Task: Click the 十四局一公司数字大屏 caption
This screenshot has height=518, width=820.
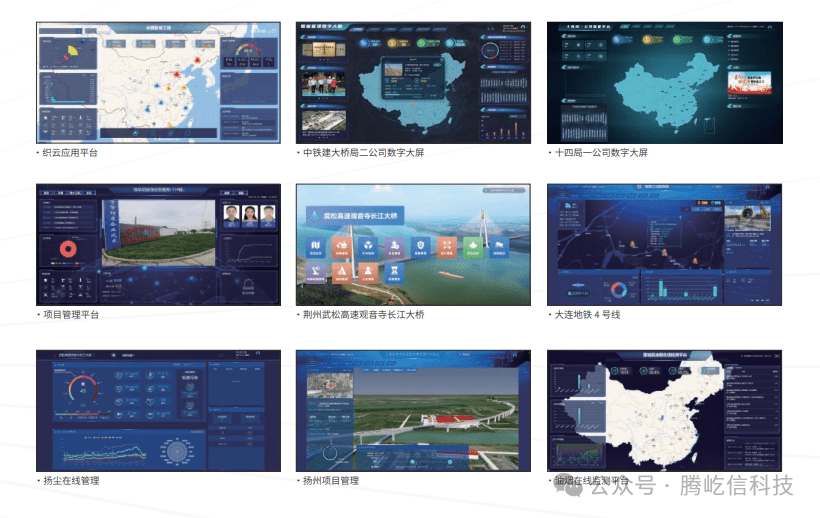Action: (601, 153)
